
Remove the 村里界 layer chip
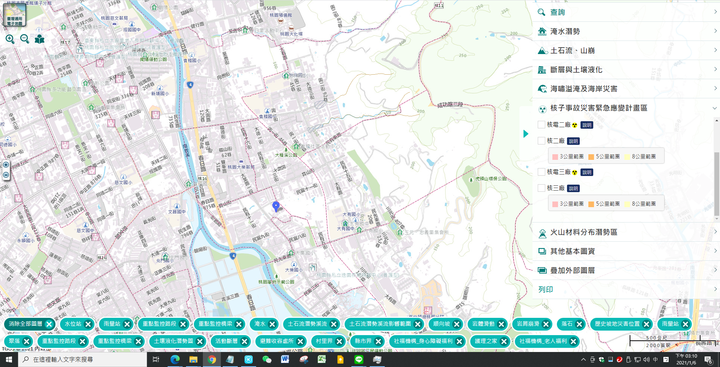339,342
